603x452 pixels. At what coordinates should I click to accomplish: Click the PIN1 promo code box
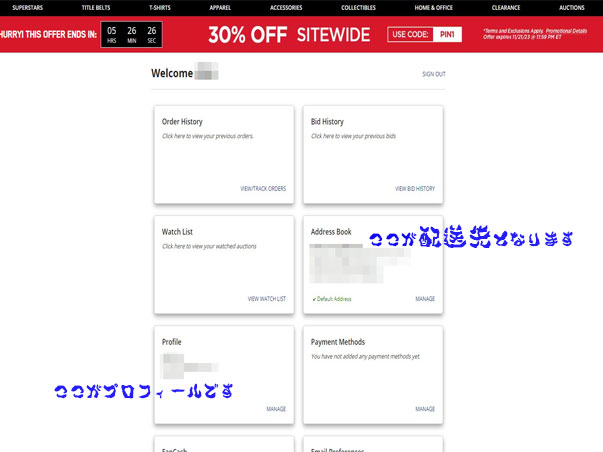[x=449, y=35]
